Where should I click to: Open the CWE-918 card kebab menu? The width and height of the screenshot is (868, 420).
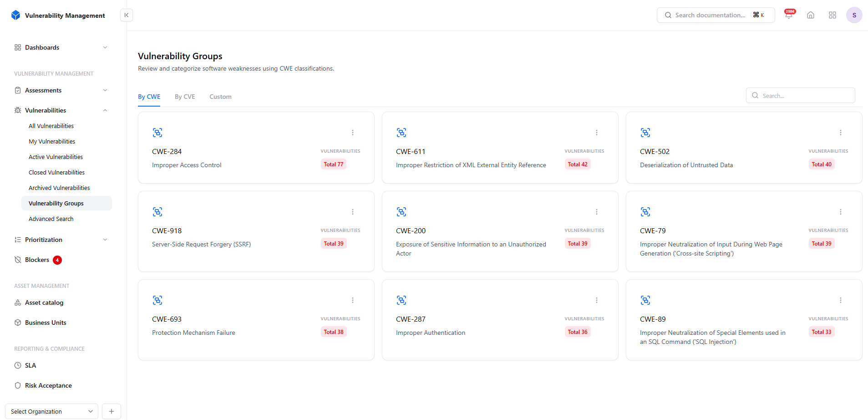[353, 212]
